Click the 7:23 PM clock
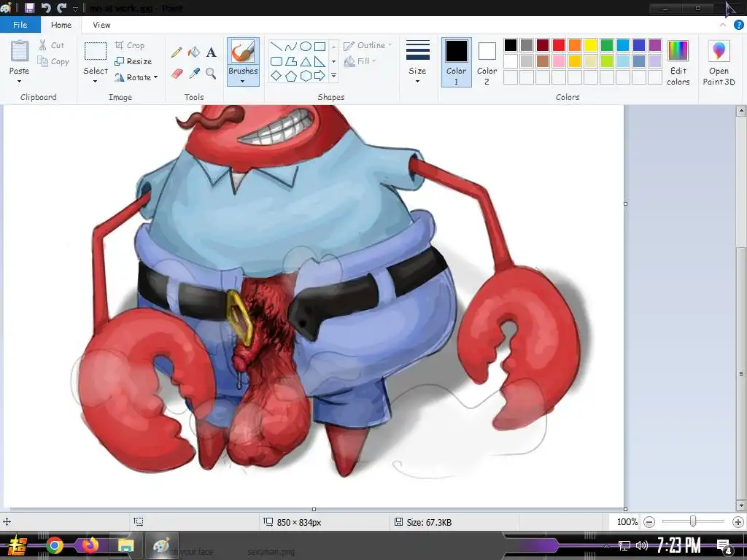This screenshot has width=747, height=560. tap(678, 545)
